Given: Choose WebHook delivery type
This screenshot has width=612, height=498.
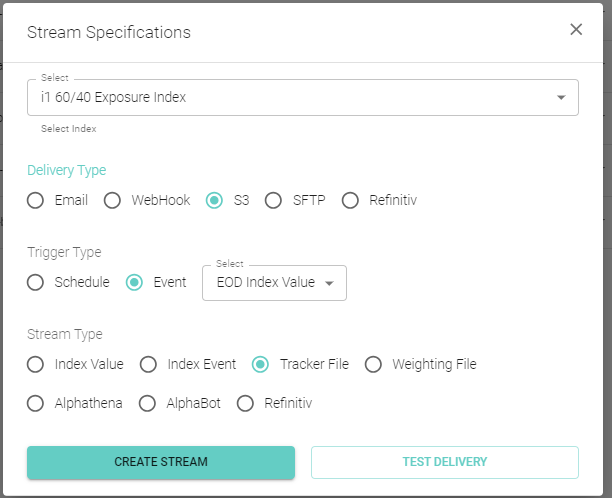Looking at the screenshot, I should pyautogui.click(x=113, y=200).
